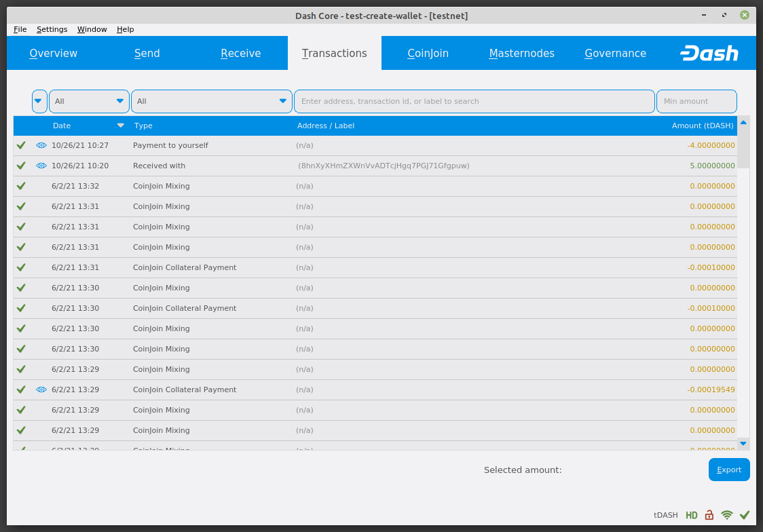
Task: Open the date range 'All' dropdown
Action: click(x=89, y=101)
